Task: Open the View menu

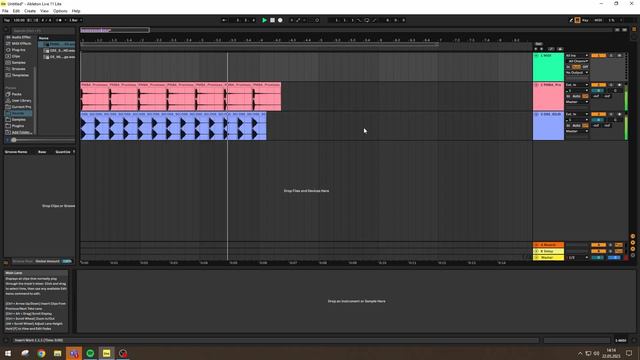Action: click(44, 11)
